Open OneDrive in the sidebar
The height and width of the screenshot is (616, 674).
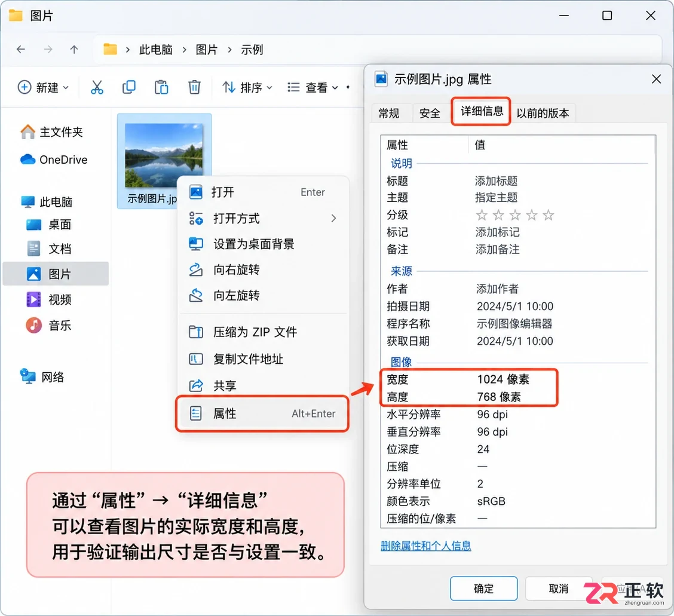pos(54,160)
